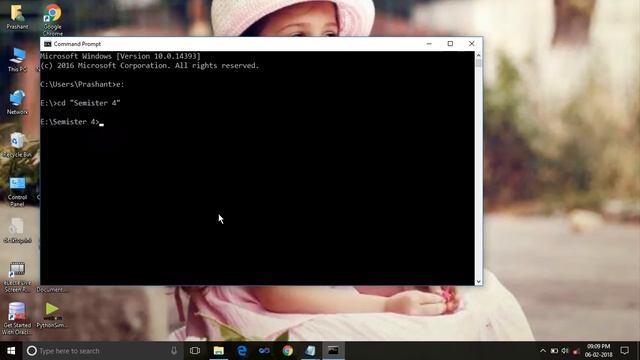
Task: Open the Action Center notifications icon
Action: 624,351
